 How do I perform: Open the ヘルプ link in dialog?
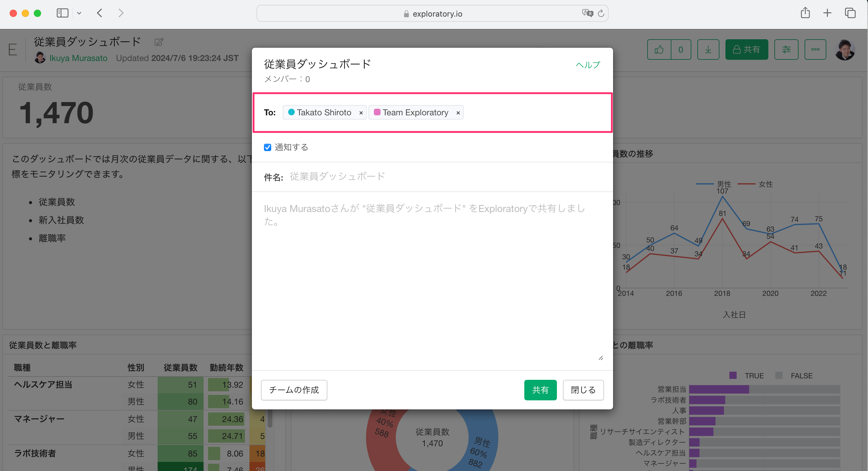click(x=588, y=65)
